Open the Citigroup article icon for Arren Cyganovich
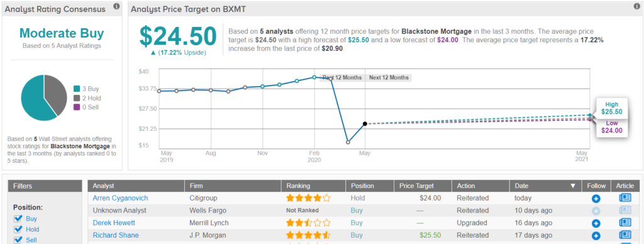This screenshot has width=644, height=244. (625, 198)
